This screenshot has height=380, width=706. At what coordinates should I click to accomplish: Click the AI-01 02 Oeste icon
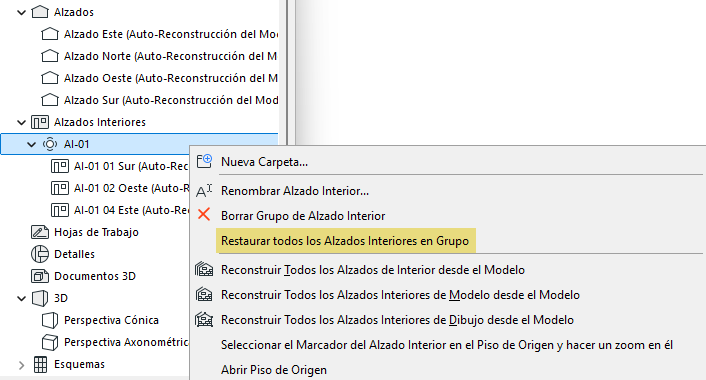point(59,188)
